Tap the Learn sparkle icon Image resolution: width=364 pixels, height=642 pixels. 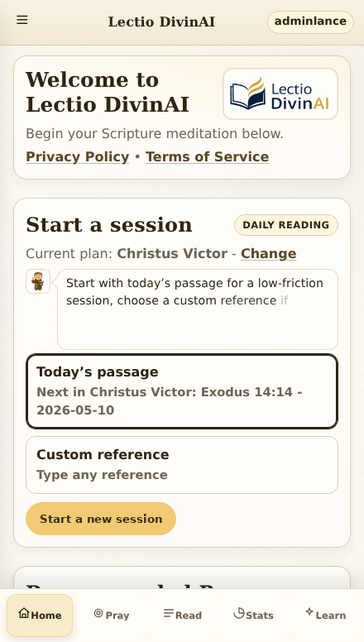point(309,611)
